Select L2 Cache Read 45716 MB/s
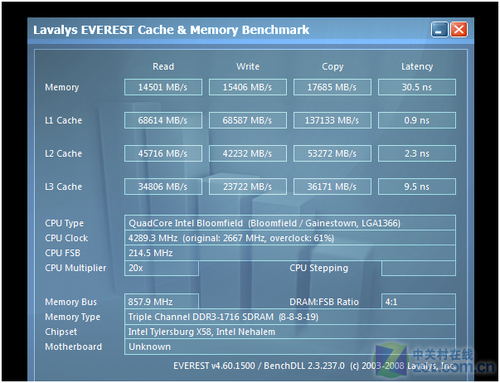 [163, 154]
